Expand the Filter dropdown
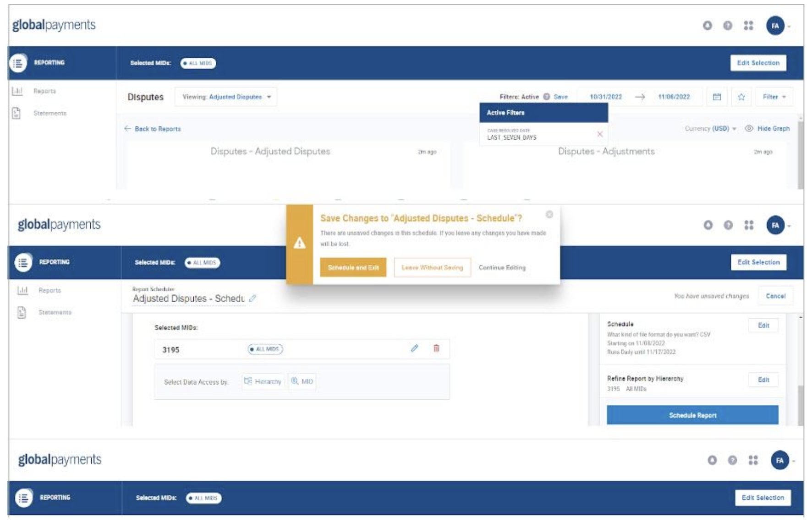Screen dimensions: 812x522 [774, 97]
